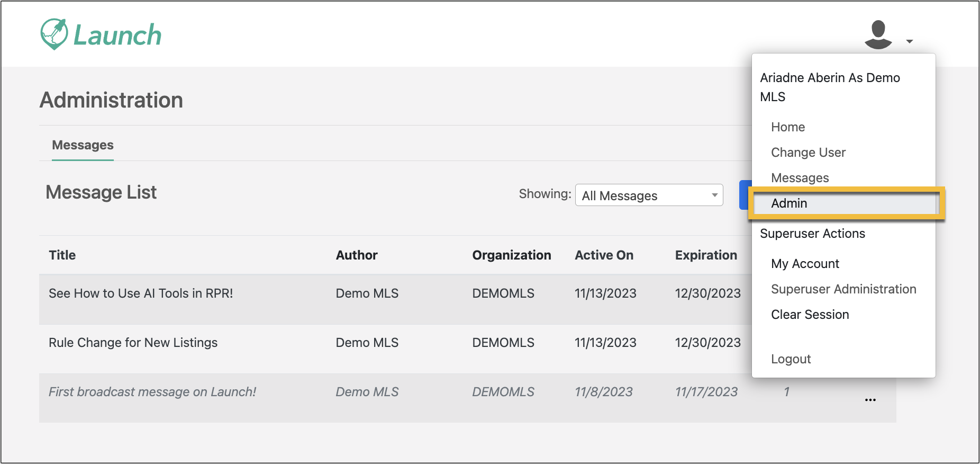Click the Organization column header
Image resolution: width=980 pixels, height=464 pixels.
coord(512,255)
